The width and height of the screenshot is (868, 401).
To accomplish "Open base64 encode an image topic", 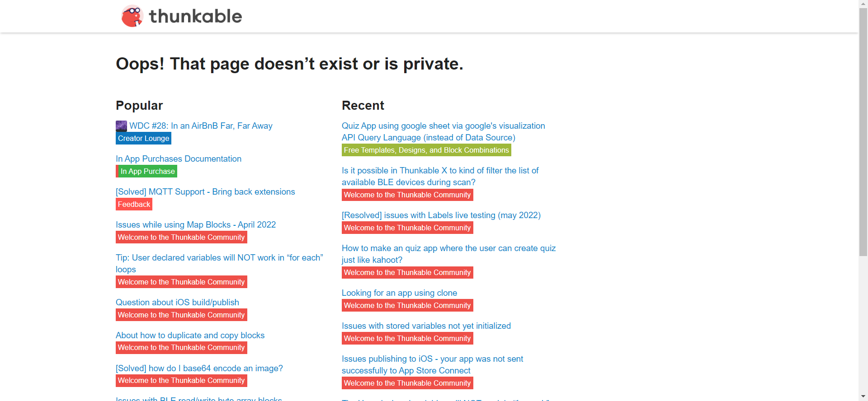I will 199,368.
